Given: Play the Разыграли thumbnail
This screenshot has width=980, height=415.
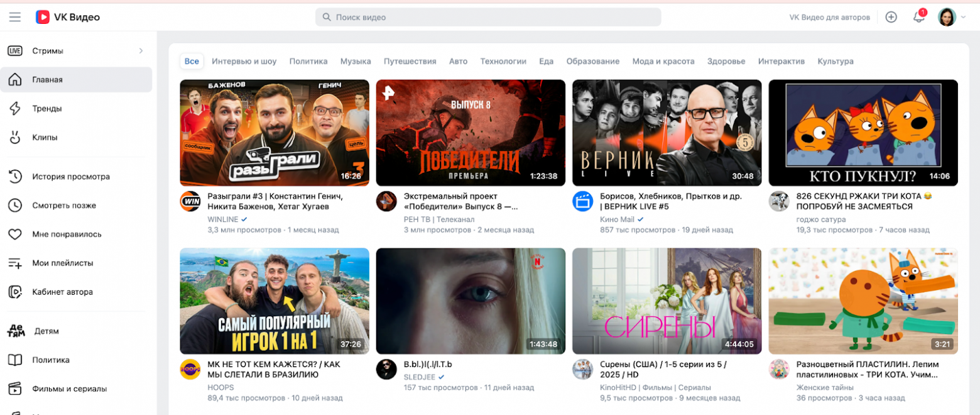Looking at the screenshot, I should (x=275, y=133).
